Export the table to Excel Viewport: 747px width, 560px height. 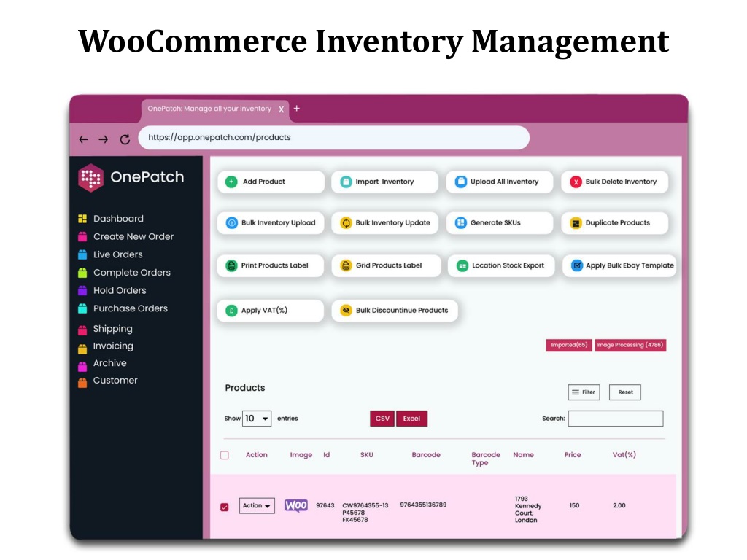411,419
